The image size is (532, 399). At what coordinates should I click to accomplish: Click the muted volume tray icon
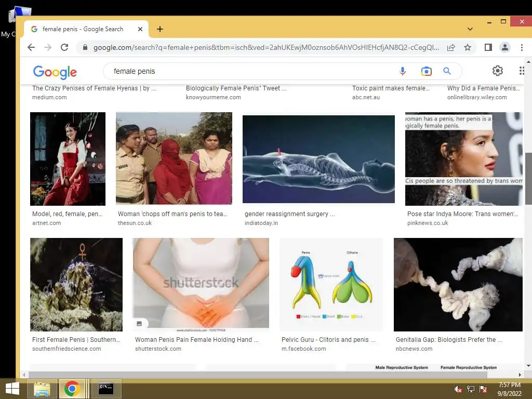tap(458, 389)
